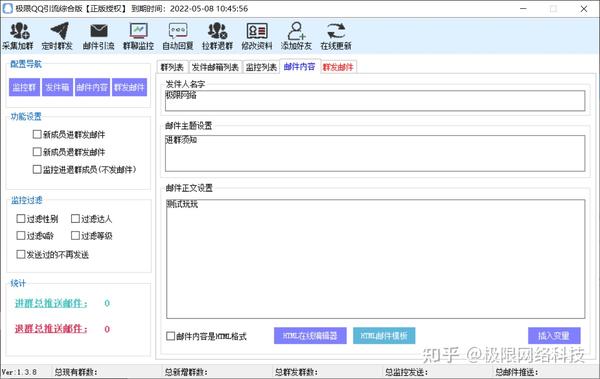
Task: Click the Ver:1.3.8 status text
Action: pyautogui.click(x=19, y=372)
